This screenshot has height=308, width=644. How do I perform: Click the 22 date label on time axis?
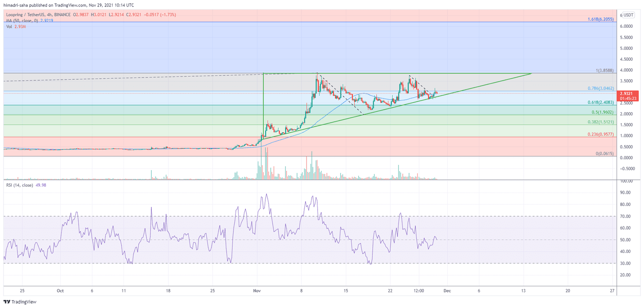(390, 291)
